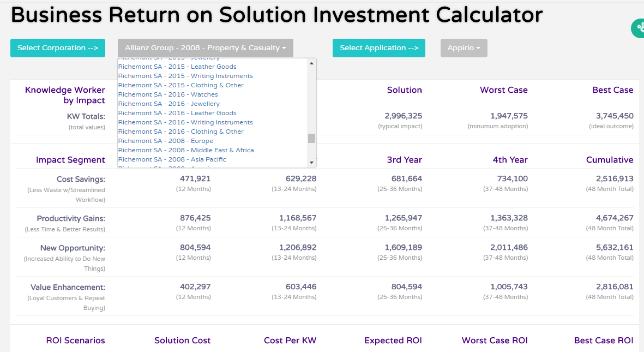Open the Appirio dropdown
The height and width of the screenshot is (352, 644).
pos(464,48)
